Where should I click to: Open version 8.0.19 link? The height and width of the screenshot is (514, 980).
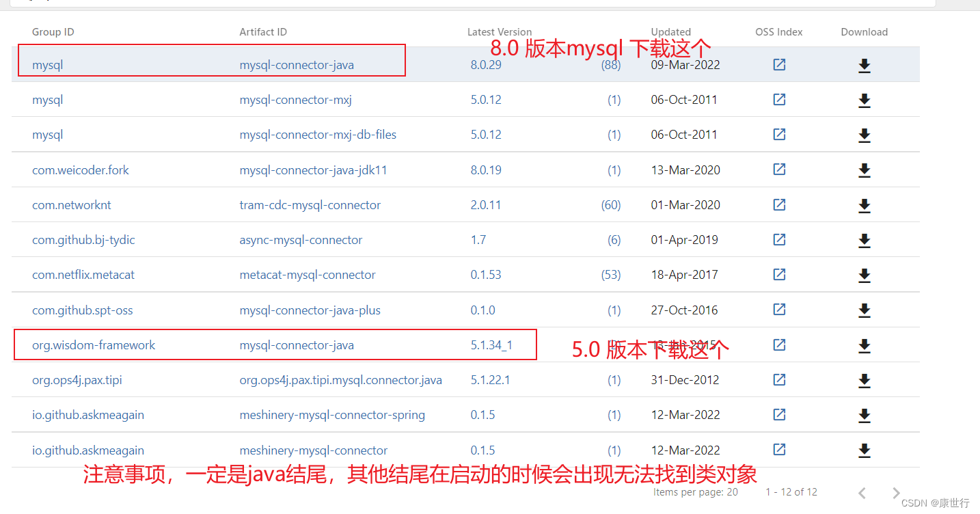486,170
